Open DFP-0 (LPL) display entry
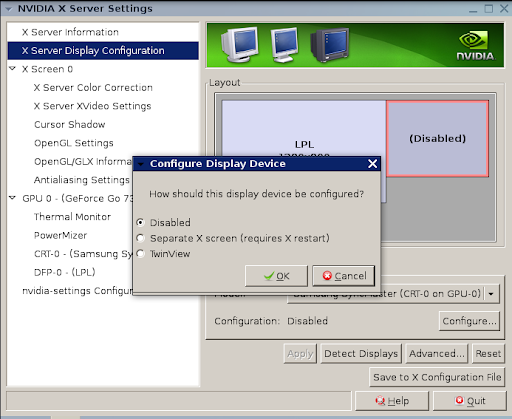This screenshot has width=512, height=419. [x=65, y=272]
